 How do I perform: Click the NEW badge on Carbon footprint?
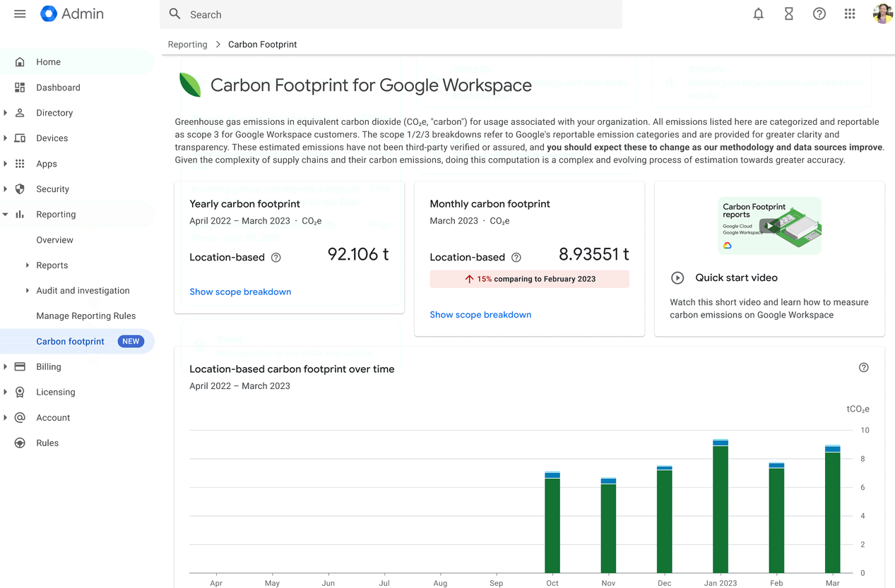click(x=131, y=342)
